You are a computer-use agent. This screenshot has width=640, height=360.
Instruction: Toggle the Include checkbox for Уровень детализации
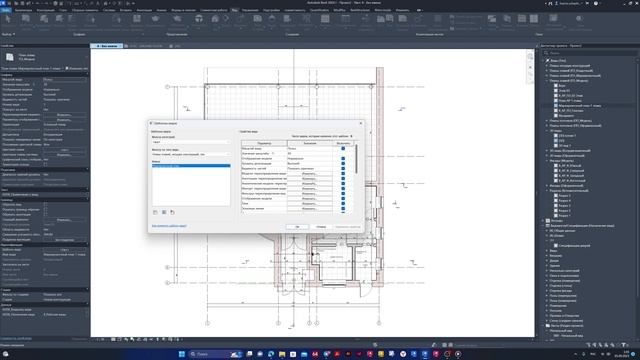click(x=343, y=164)
